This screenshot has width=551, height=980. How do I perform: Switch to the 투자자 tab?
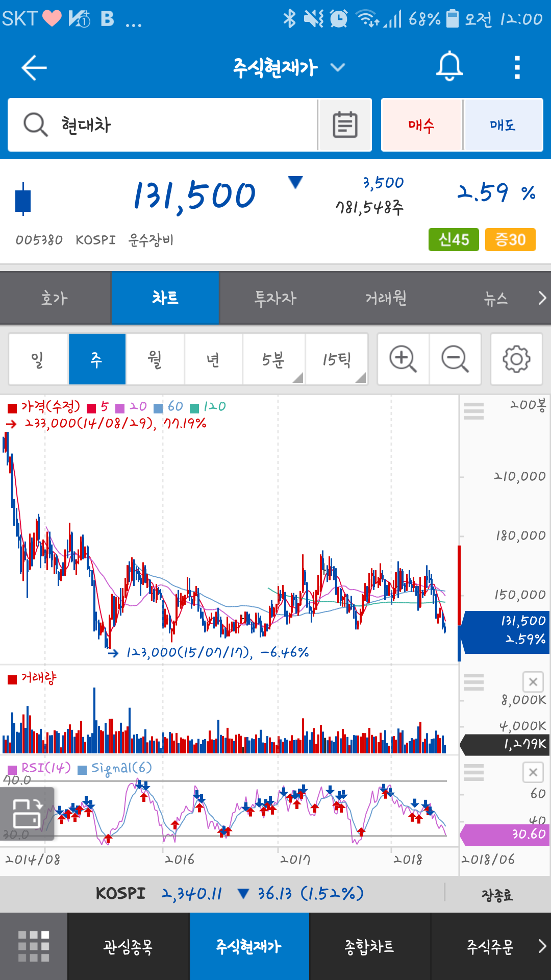point(275,298)
